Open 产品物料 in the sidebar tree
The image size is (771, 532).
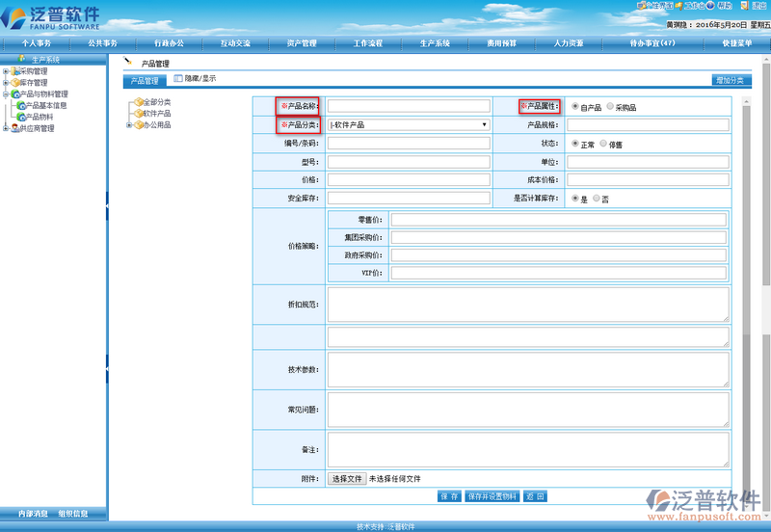[x=39, y=117]
